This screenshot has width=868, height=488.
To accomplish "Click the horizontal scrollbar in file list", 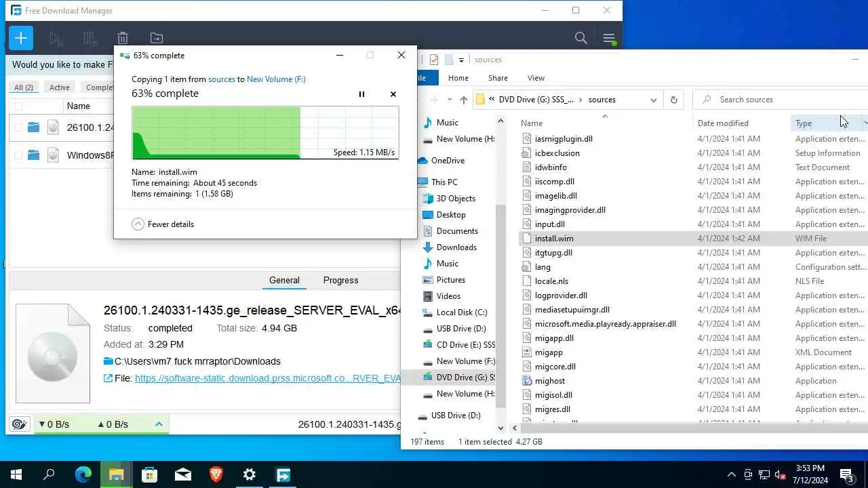I will [x=694, y=428].
